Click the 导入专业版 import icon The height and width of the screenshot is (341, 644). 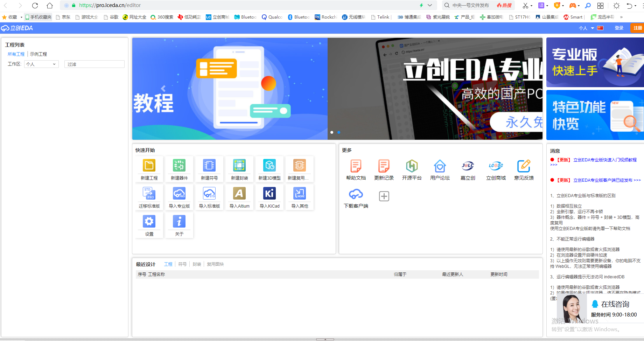(x=179, y=193)
